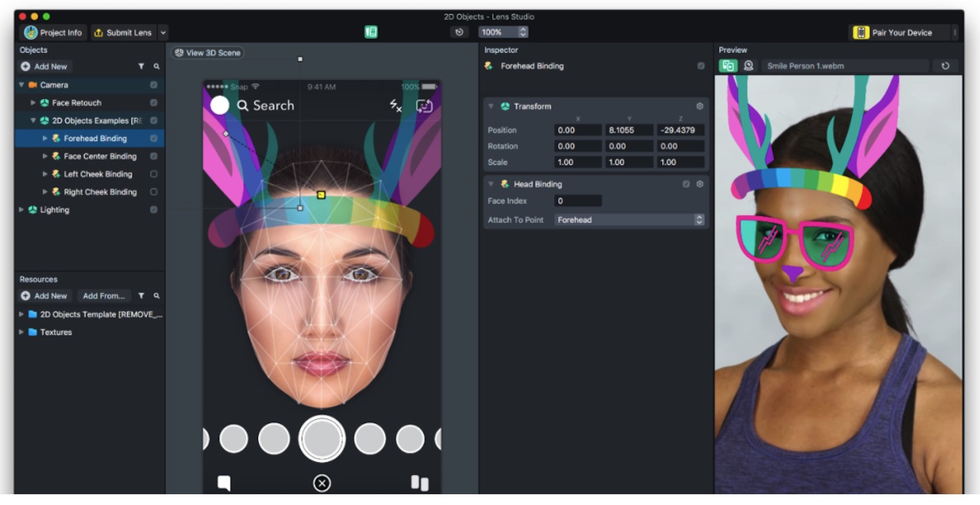Toggle the Face Retouch enabled checkbox
980x505 pixels.
point(154,103)
